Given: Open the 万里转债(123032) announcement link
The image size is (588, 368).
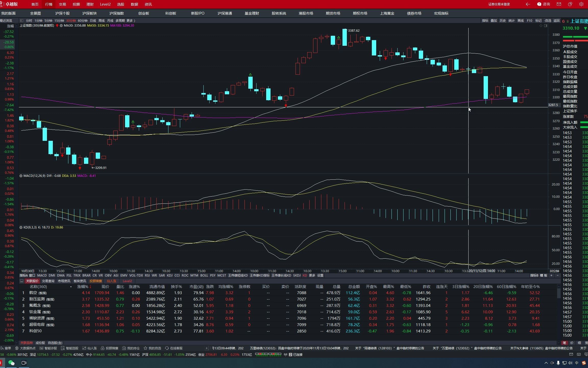Looking at the screenshot, I should point(299,348).
